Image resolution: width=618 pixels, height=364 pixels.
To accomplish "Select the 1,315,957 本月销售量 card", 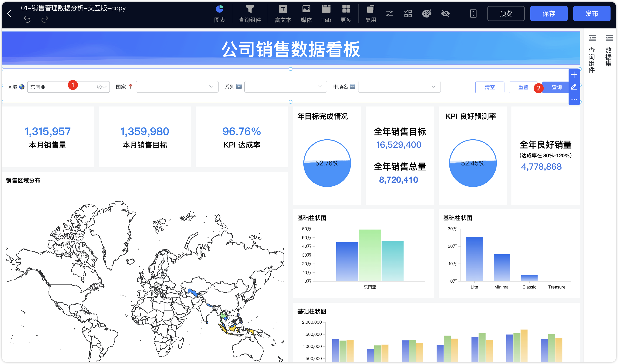I will [48, 137].
